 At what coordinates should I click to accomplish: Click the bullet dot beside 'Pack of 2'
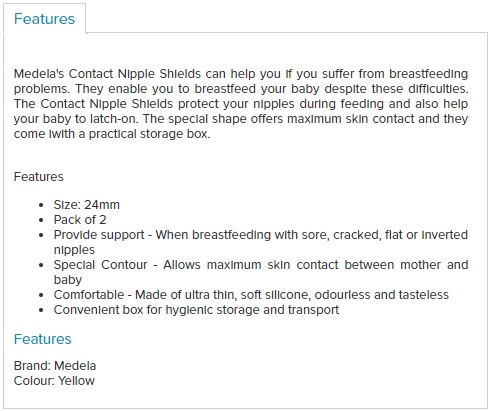pos(41,220)
